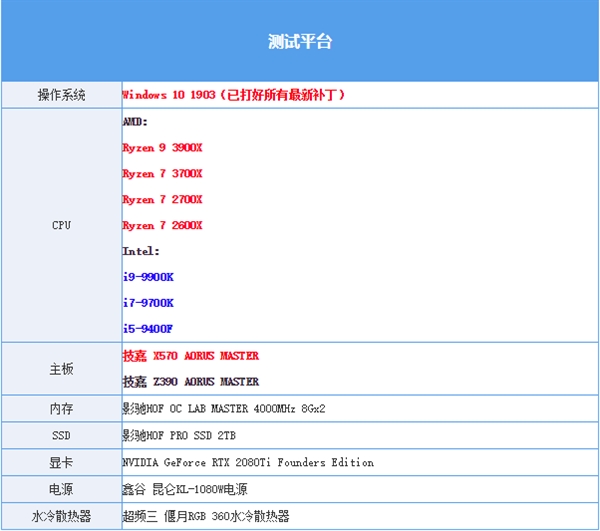Viewport: 600px width, 531px height.
Task: Select 超频三 偃月RGB 360水冷散热器 text
Action: pos(206,516)
